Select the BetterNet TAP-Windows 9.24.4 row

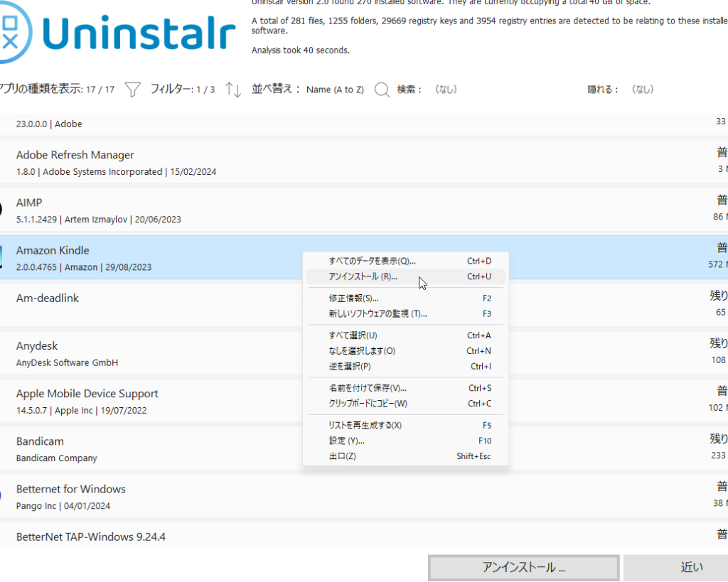tap(364, 535)
